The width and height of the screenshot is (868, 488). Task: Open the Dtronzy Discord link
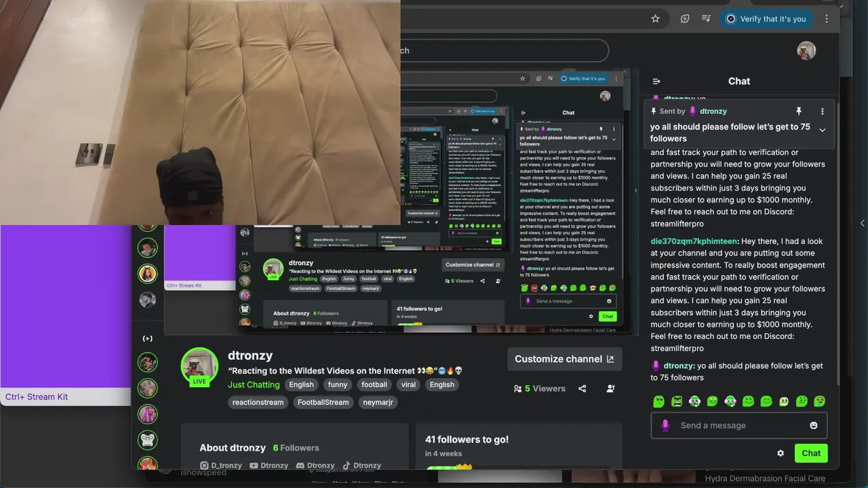315,466
